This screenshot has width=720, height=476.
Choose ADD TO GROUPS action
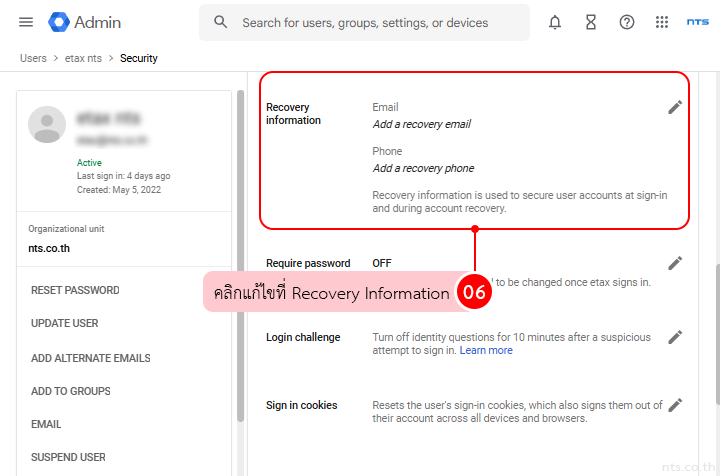[x=71, y=391]
